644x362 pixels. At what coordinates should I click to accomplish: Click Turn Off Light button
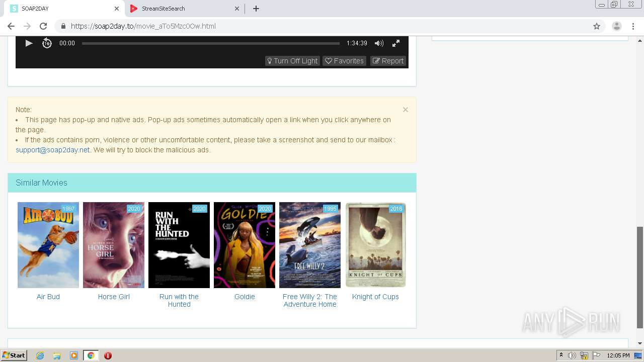pyautogui.click(x=292, y=61)
